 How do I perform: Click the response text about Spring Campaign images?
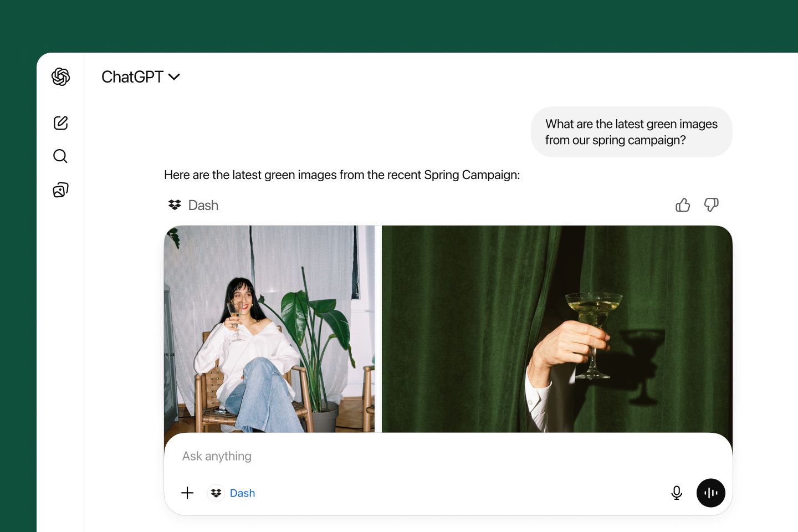point(342,175)
